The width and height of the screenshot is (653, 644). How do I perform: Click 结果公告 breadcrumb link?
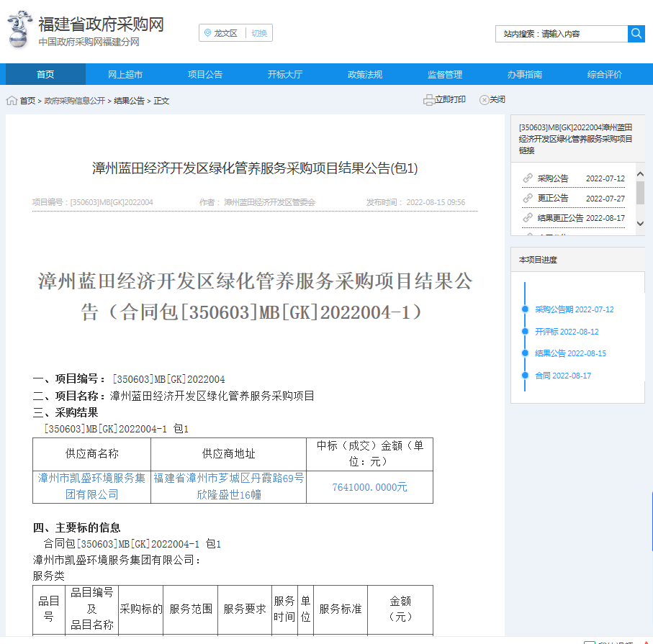pos(129,101)
